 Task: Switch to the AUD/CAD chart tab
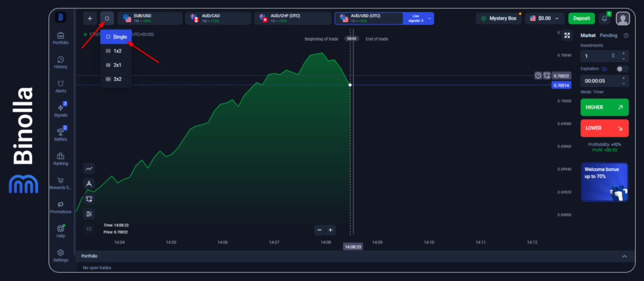point(218,18)
